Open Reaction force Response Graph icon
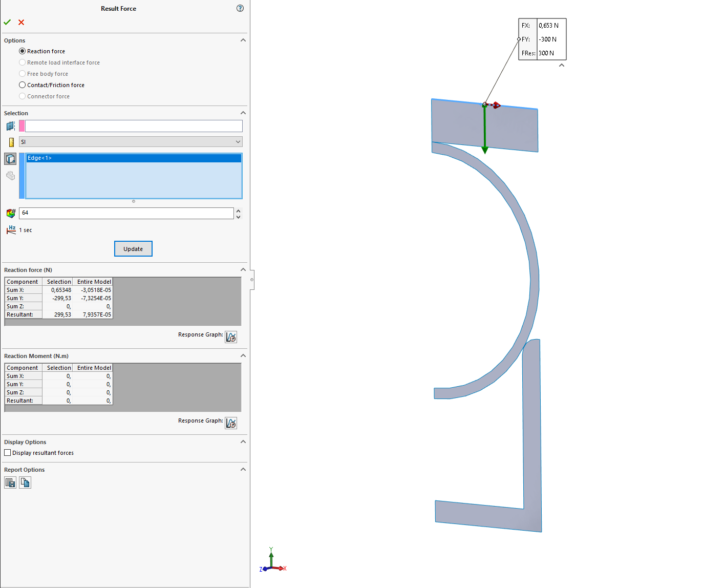The width and height of the screenshot is (724, 588). pos(231,337)
